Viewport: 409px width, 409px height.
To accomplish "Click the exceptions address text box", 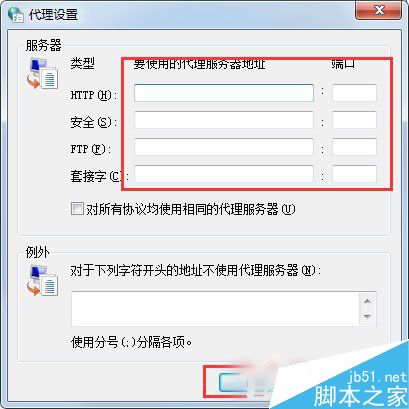I will point(215,309).
